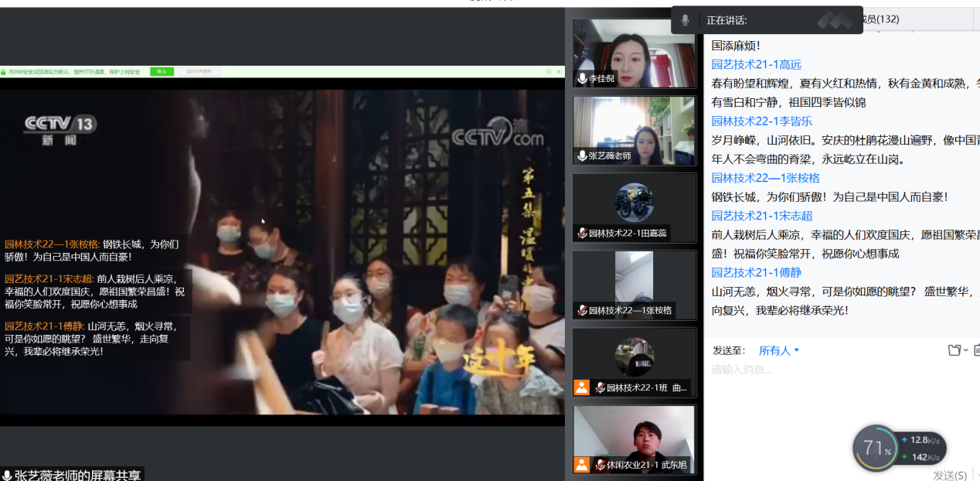The image size is (980, 481).
Task: Click muted mic icon beside 园林技术22—1张桉格 thumbnail
Action: click(582, 310)
